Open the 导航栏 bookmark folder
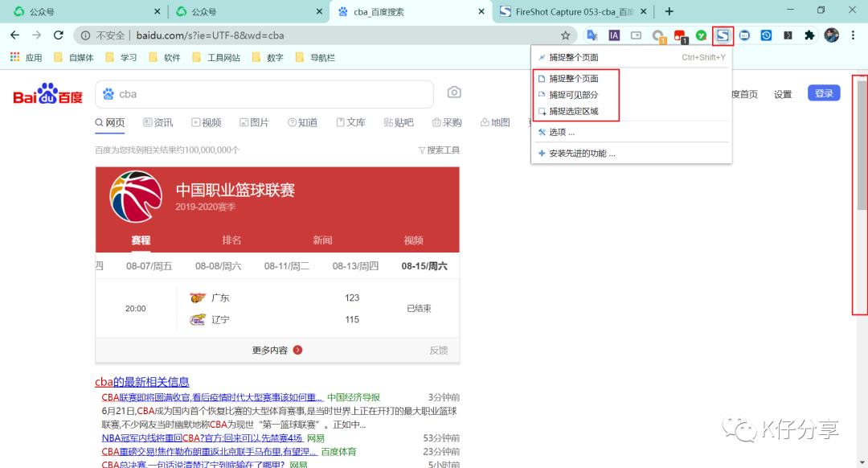Screen dimensions: 868x468 (316, 58)
